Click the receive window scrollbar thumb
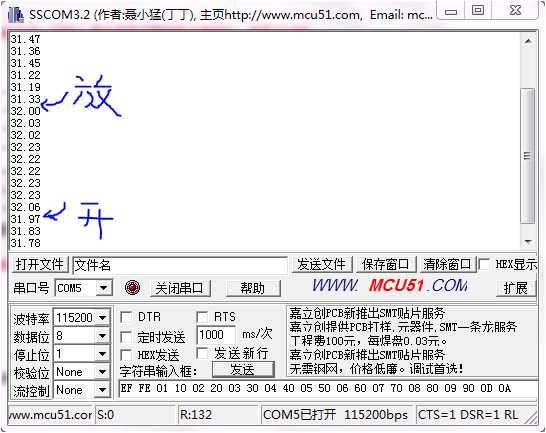Screen dimensions: 546x433 click(528, 156)
